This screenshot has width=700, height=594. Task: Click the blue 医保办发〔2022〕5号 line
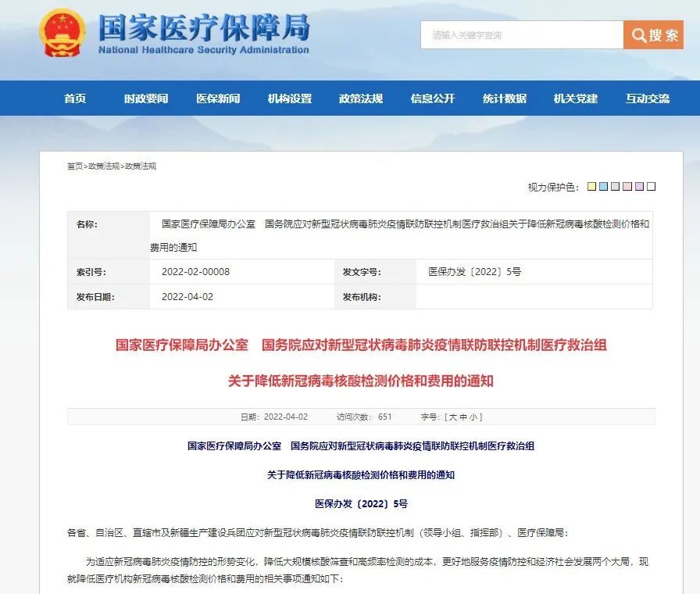[x=361, y=504]
